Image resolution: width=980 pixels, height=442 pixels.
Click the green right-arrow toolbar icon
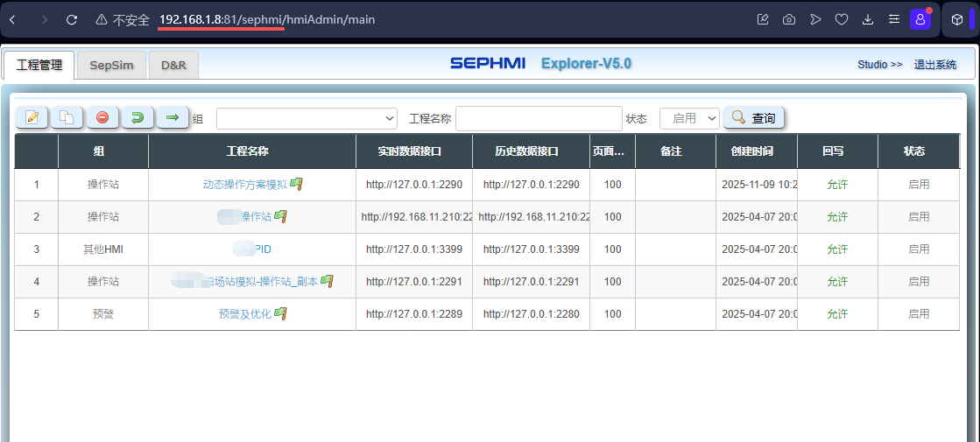coord(173,117)
